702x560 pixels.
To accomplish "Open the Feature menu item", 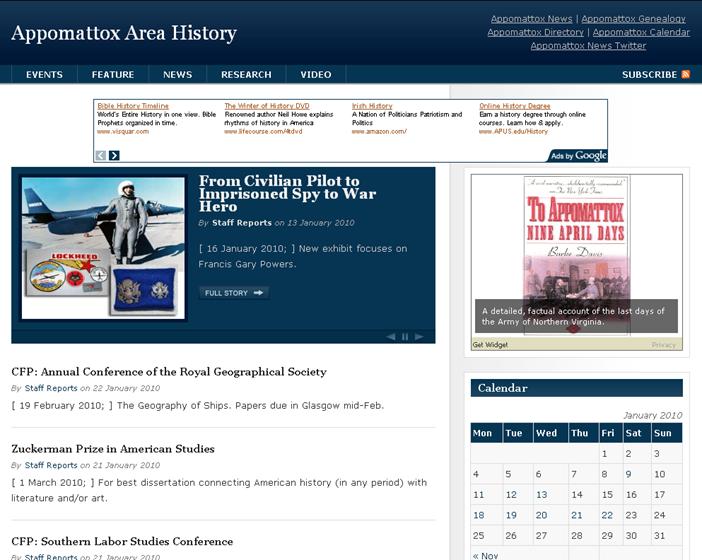I will pos(113,75).
